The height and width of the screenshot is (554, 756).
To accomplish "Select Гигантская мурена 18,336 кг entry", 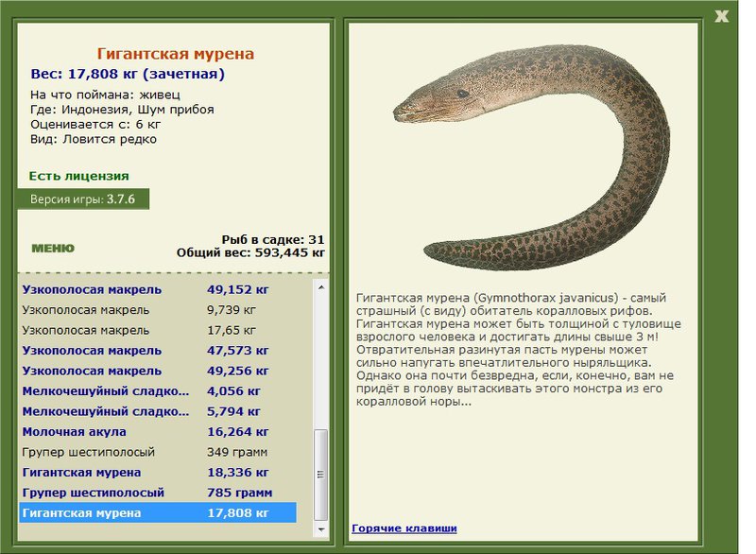I will click(x=158, y=472).
